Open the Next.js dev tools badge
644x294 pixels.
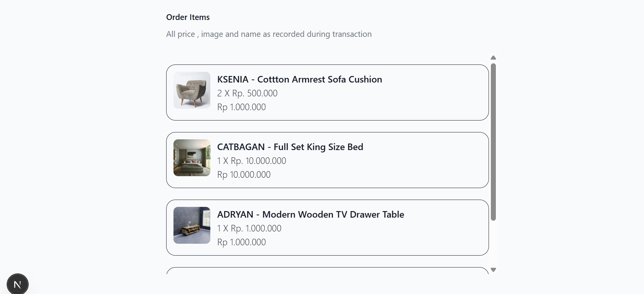point(17,284)
